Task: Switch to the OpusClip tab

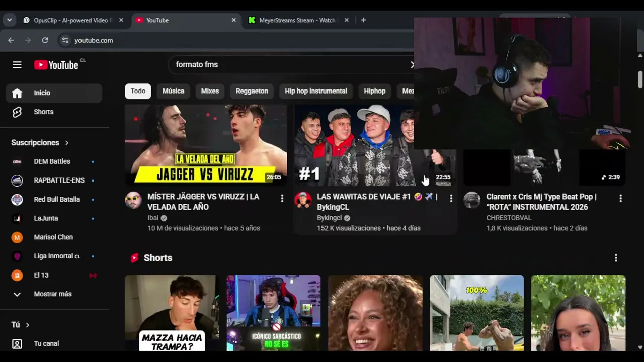Action: 73,20
